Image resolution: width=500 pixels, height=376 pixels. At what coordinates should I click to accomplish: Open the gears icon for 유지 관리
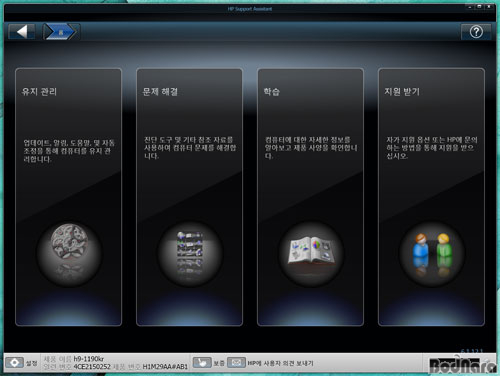coord(69,253)
